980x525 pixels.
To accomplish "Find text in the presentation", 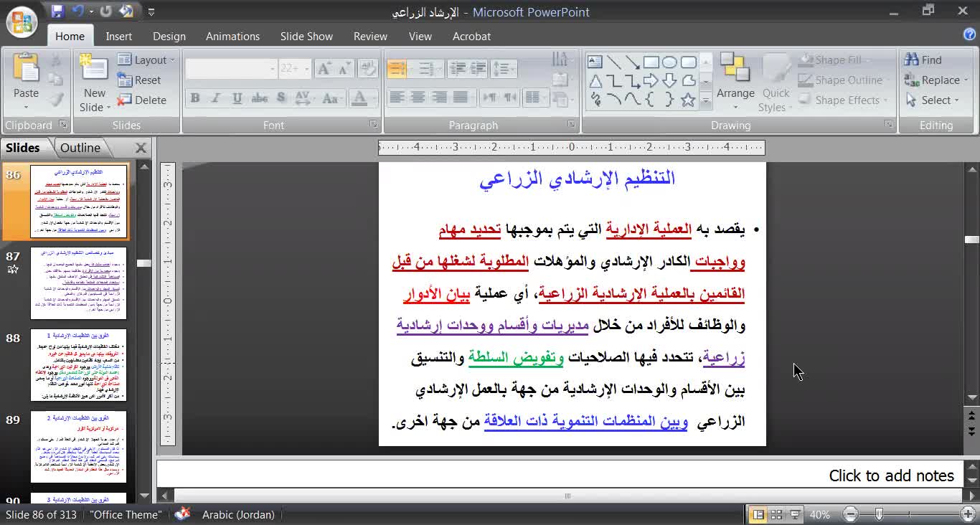I will [x=924, y=60].
